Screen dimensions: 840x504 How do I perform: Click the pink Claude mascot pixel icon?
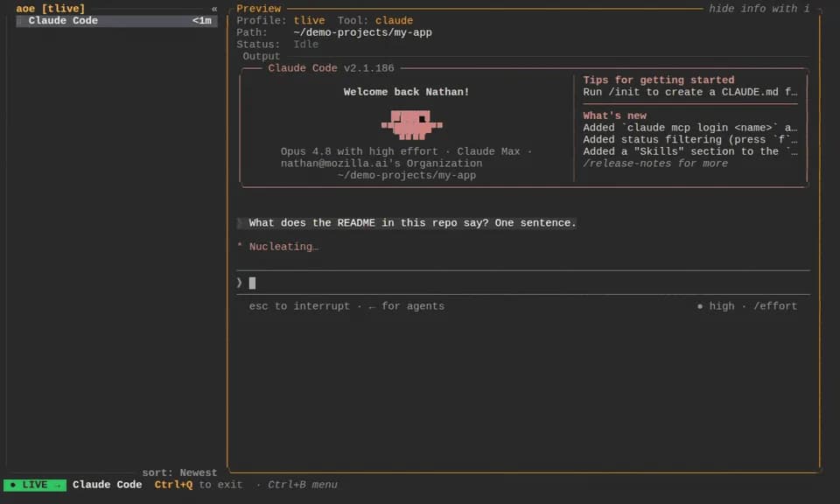point(411,125)
